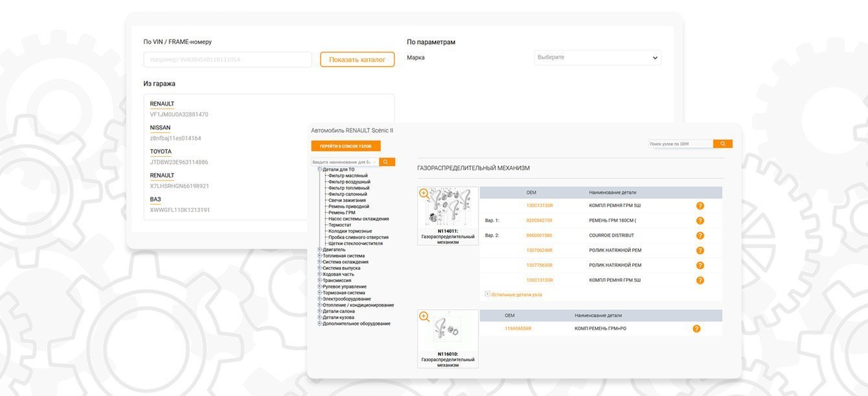
Task: Select 'Фильтр салонный' in the tree
Action: pyautogui.click(x=348, y=194)
